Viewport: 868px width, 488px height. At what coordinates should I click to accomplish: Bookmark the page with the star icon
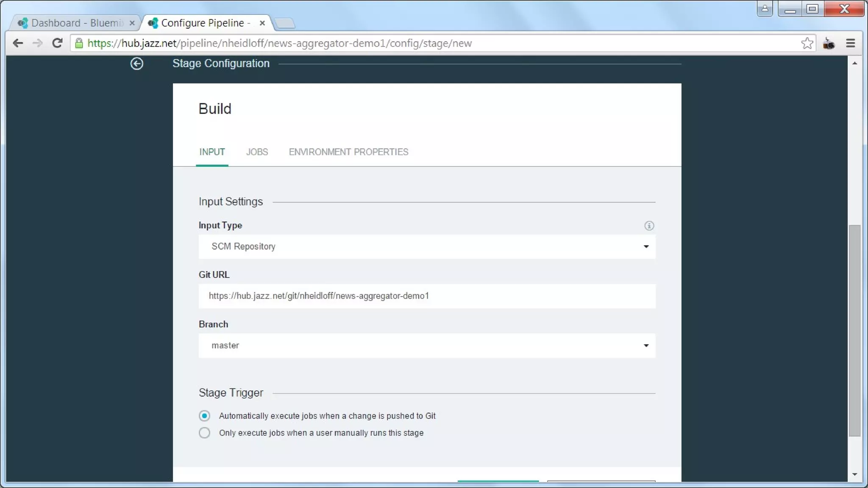tap(807, 43)
